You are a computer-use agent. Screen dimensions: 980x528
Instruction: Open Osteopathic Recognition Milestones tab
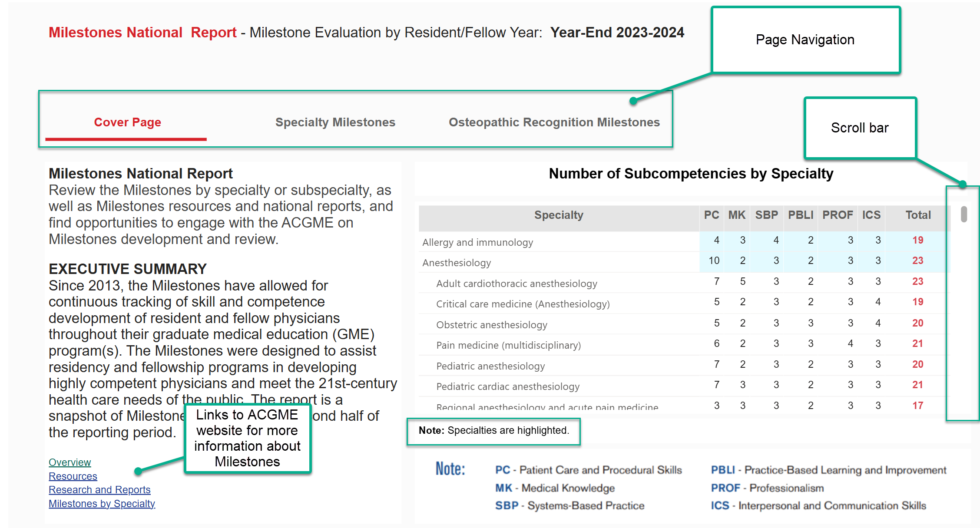(554, 122)
